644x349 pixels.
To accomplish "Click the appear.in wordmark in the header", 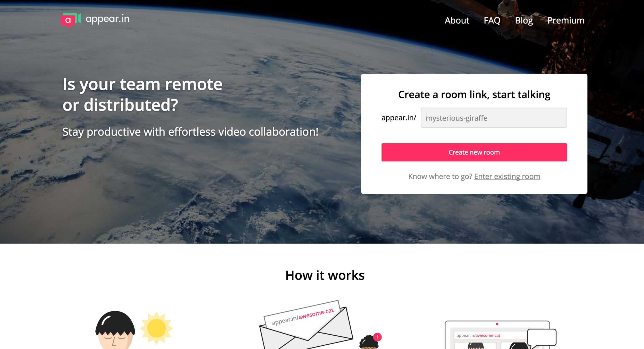I will tap(107, 19).
